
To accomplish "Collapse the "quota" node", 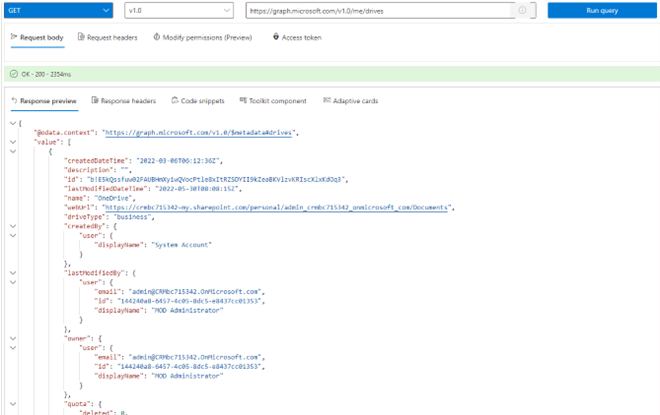I will tap(13, 404).
